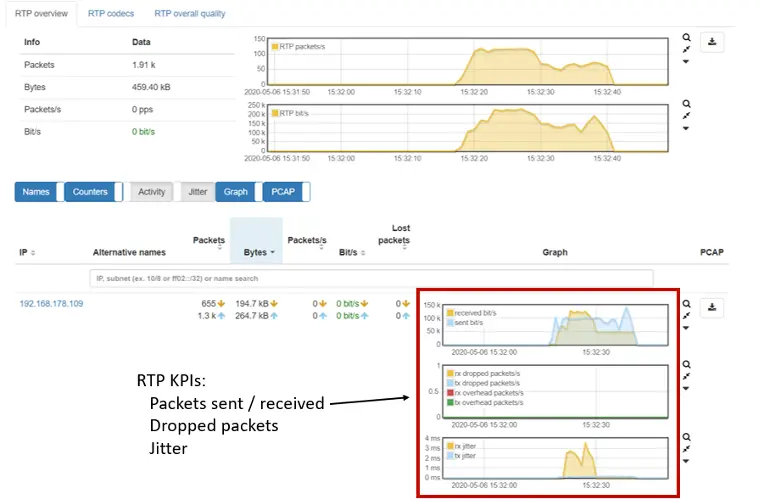Click the RTP bit/s chart area
This screenshot has width=762, height=502.
468,128
